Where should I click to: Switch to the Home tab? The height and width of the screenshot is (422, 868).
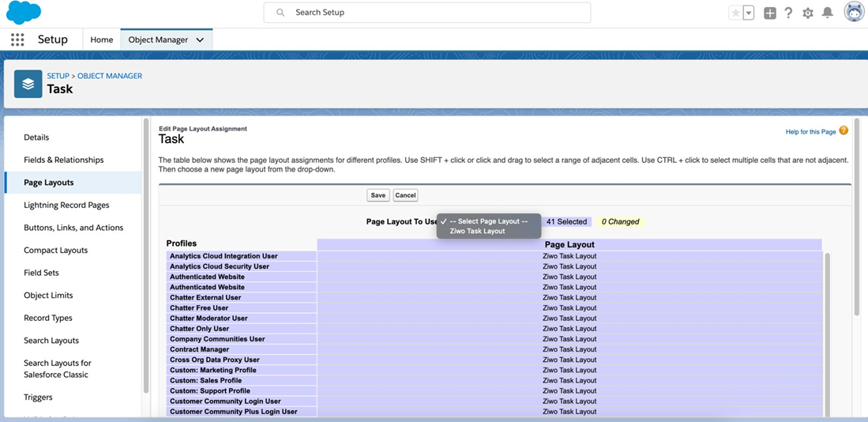click(x=102, y=40)
